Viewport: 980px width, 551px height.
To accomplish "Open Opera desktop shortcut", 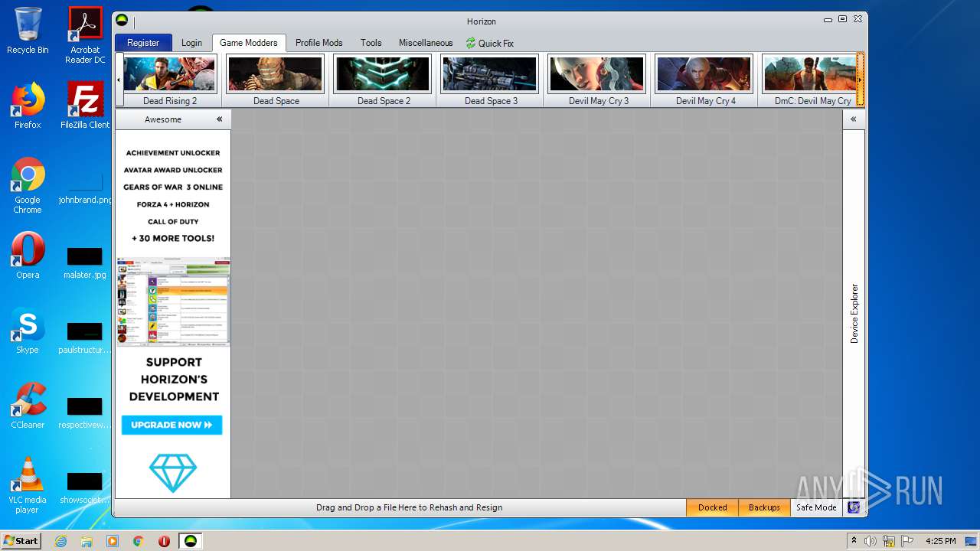I will tap(28, 256).
